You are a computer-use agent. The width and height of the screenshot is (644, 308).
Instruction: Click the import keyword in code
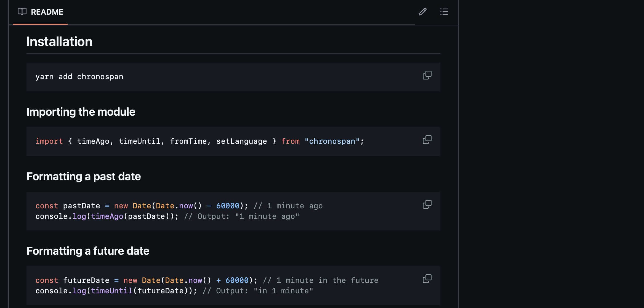point(49,141)
